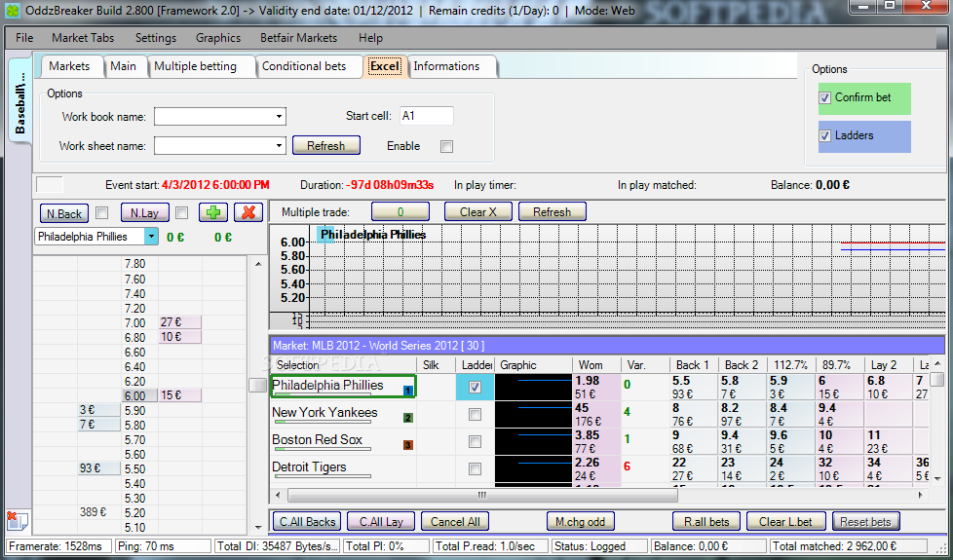Click the Reset bets button
The width and height of the screenshot is (953, 560).
point(865,521)
